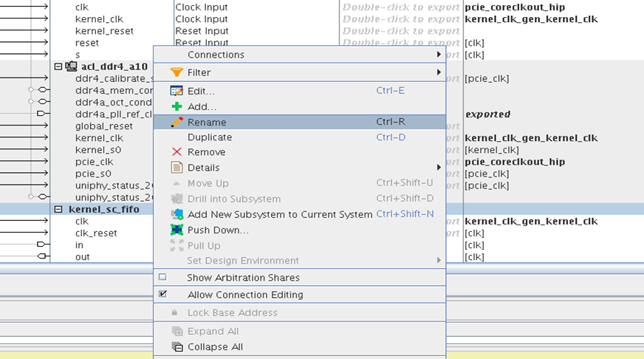
Task: Click the Edit component icon
Action: 177,91
